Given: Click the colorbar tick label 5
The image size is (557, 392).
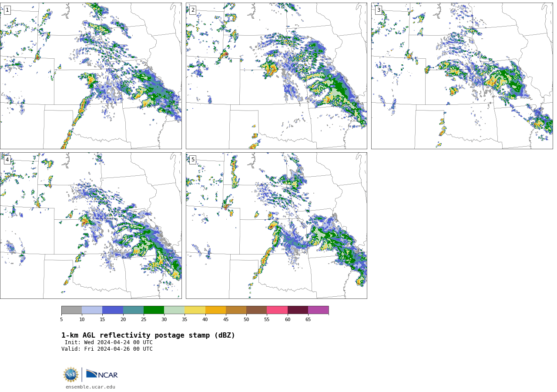Looking at the screenshot, I should (x=61, y=320).
